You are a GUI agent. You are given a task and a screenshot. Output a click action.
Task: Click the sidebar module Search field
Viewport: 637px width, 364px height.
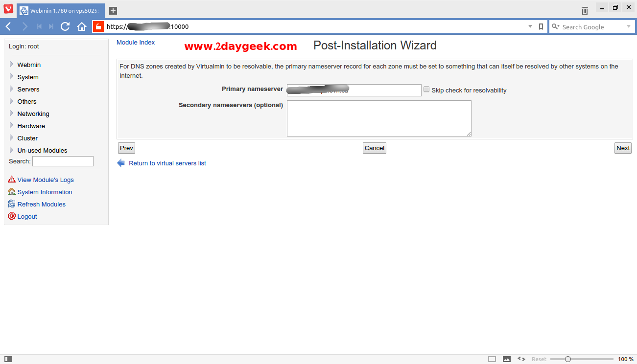[63, 161]
